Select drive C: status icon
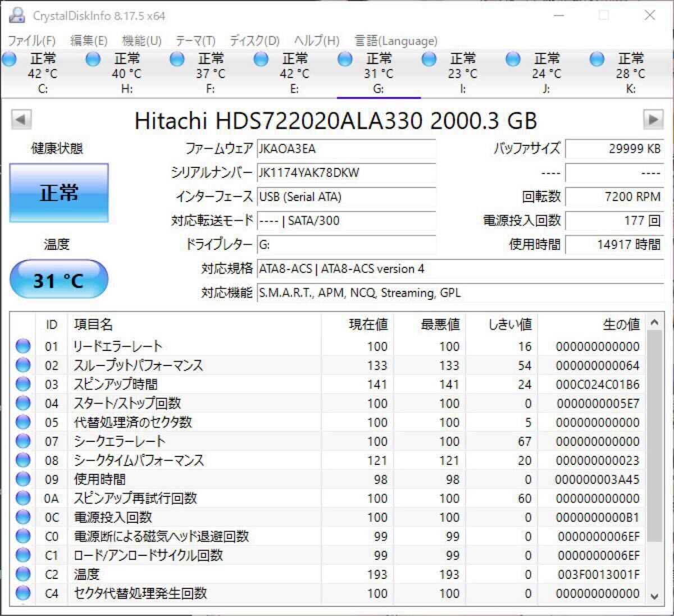The width and height of the screenshot is (674, 616). tap(10, 59)
